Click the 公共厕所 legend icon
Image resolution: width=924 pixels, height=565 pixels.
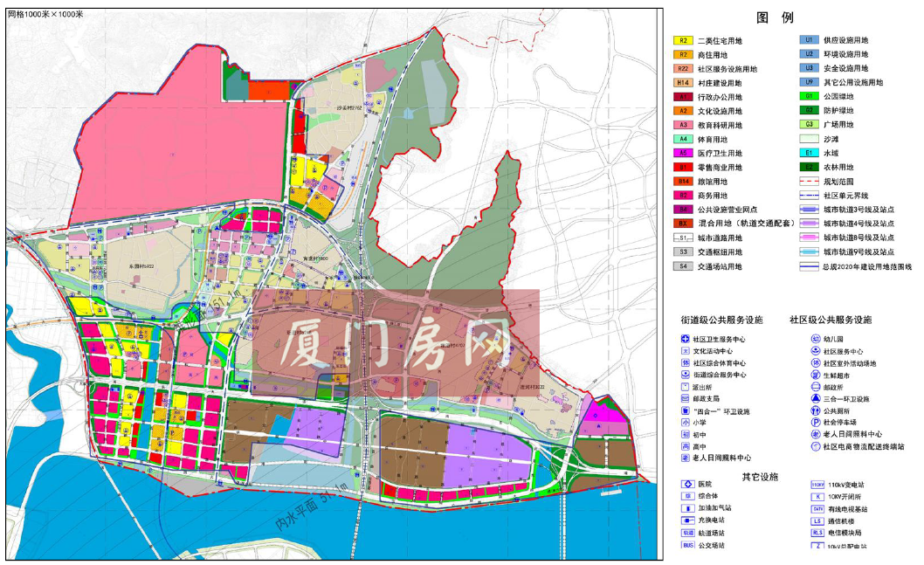click(x=816, y=410)
